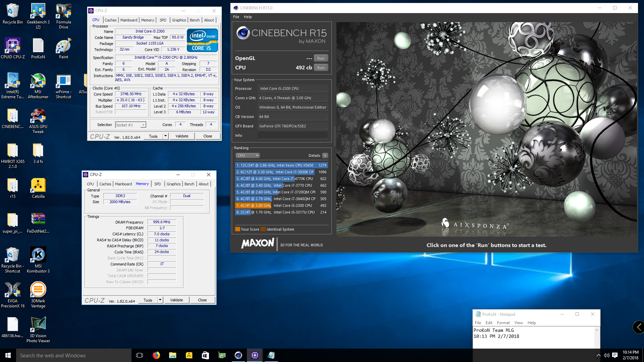Open Cinebench File menu

pos(236,17)
